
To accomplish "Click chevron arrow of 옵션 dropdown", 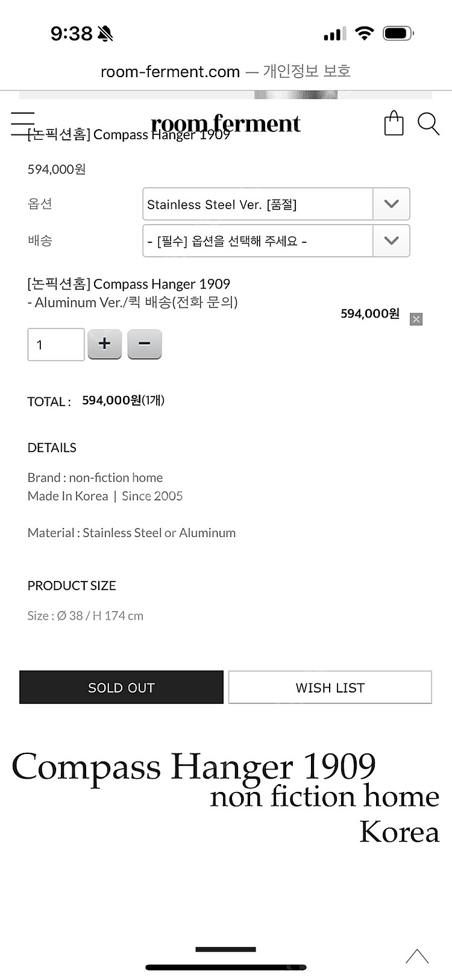I will (391, 204).
